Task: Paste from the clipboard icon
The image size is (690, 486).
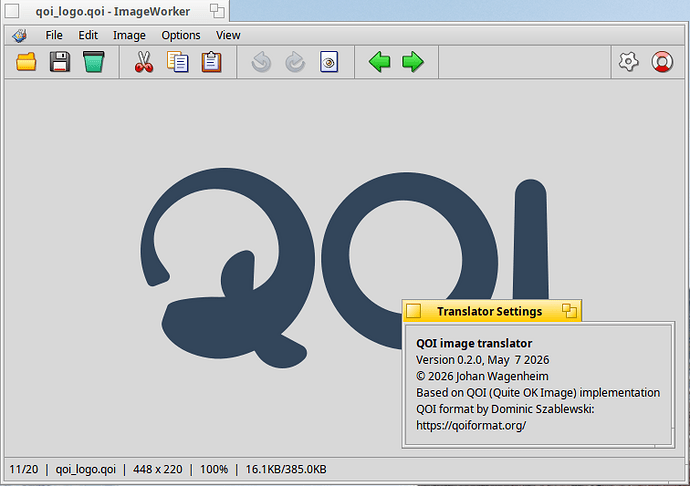Action: (212, 62)
